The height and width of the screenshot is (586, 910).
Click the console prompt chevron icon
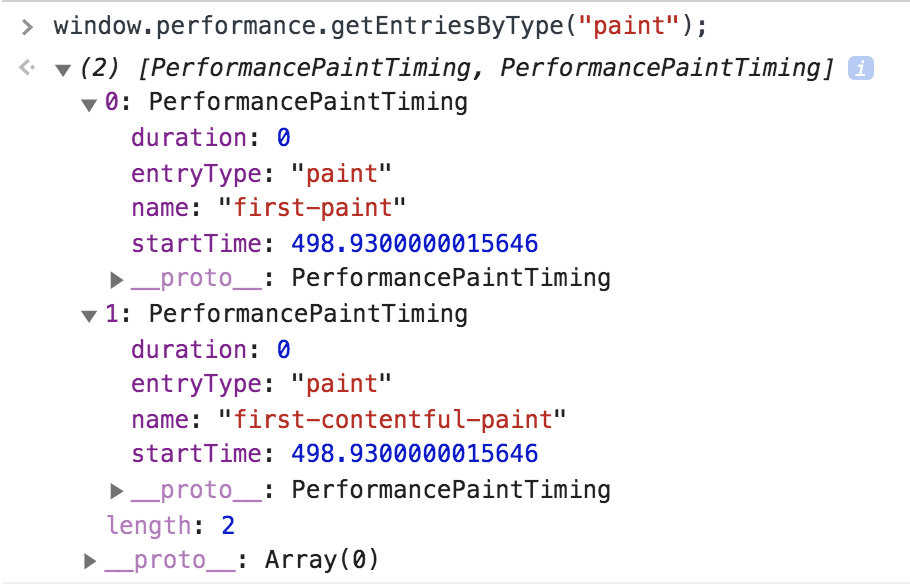pyautogui.click(x=27, y=27)
